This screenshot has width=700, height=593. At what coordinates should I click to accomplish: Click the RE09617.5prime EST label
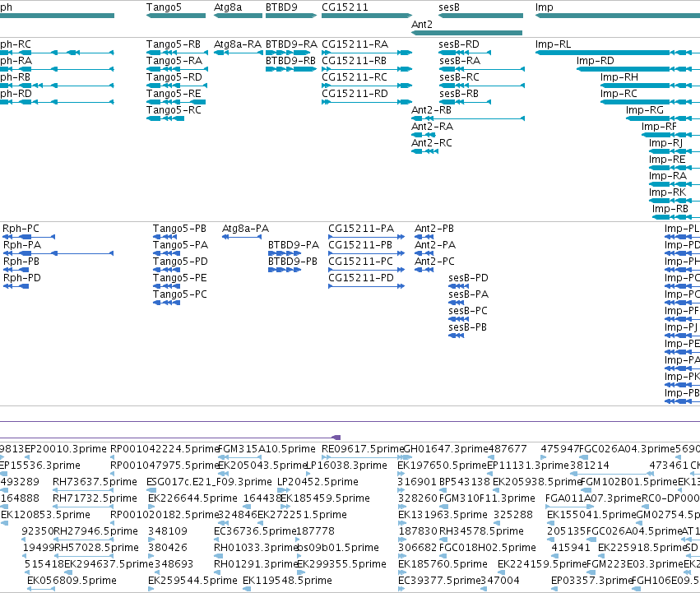(363, 449)
